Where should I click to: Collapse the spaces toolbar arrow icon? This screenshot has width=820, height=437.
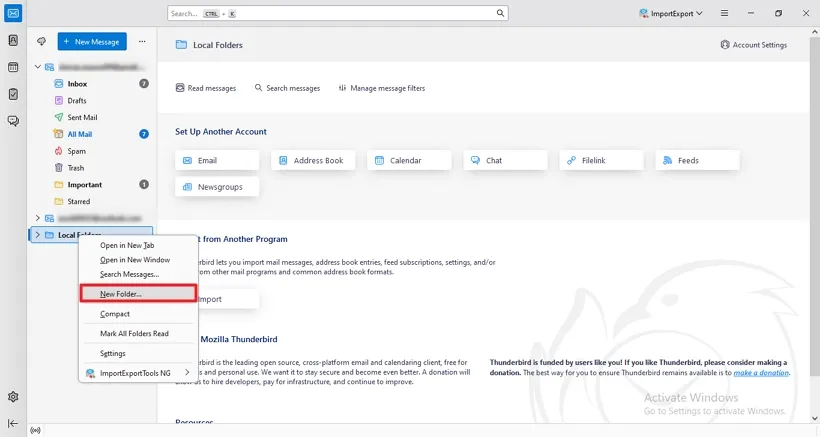click(x=13, y=423)
